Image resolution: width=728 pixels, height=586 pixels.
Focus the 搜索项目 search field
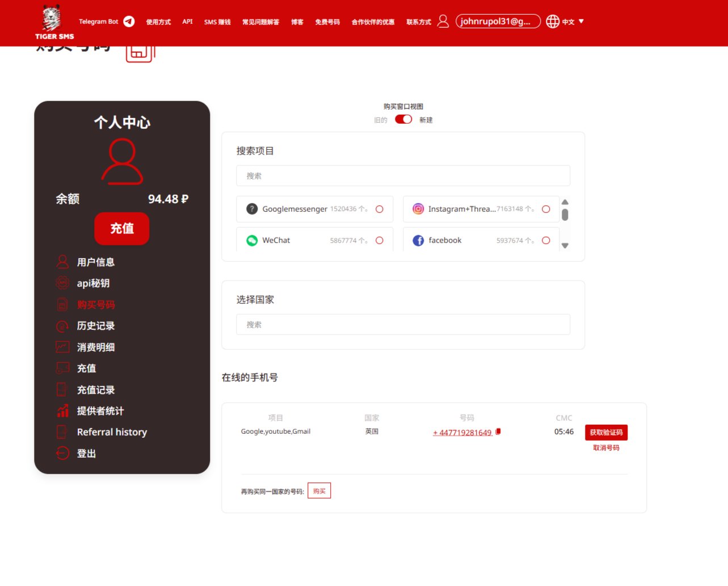click(x=403, y=176)
